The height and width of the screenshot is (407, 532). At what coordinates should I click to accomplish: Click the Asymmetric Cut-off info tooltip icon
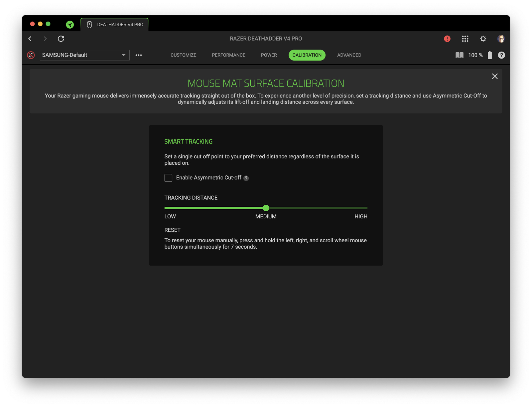point(246,178)
